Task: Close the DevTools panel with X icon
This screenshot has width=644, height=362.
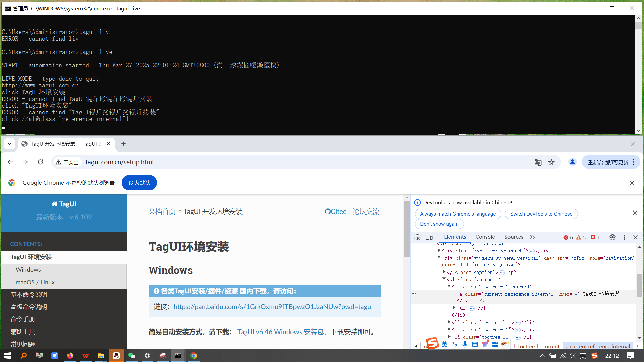Action: pos(635,237)
